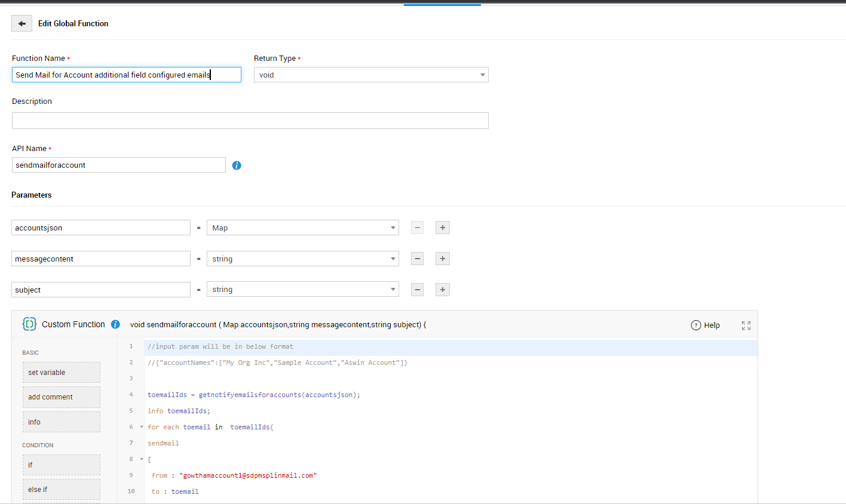Select the 'add comment' snippet block
Screen dimensions: 846x504
point(62,397)
